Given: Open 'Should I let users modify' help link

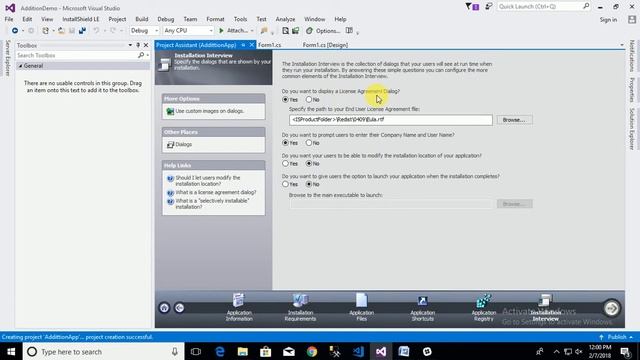Looking at the screenshot, I should [x=208, y=181].
